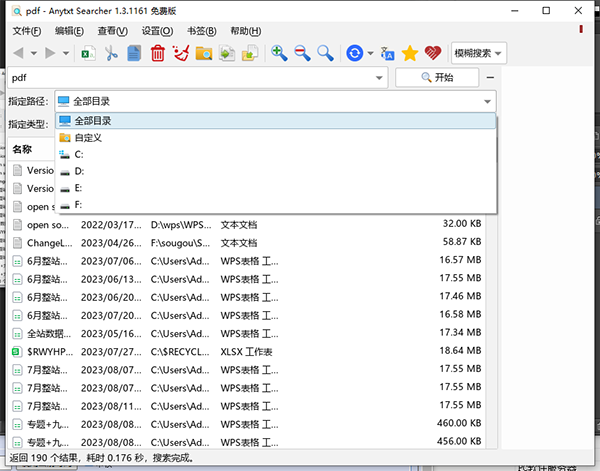
Task: Click the yellow open folder icon
Action: [x=204, y=53]
